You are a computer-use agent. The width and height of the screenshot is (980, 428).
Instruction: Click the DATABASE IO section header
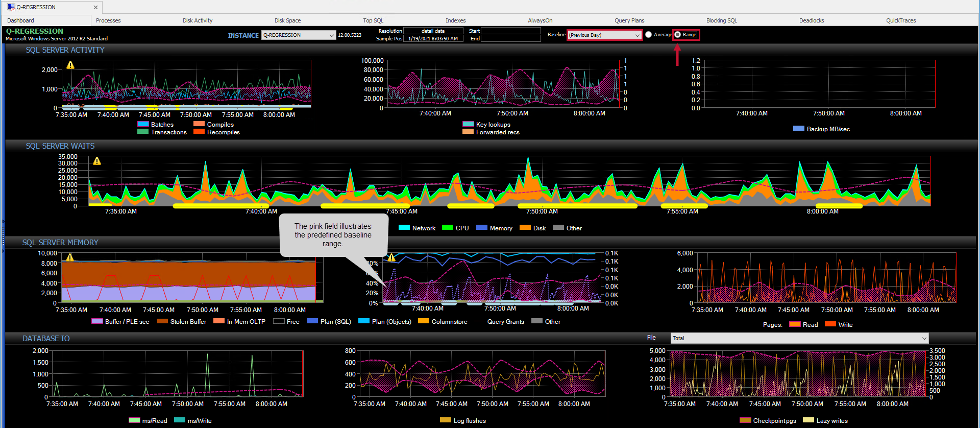(x=46, y=339)
